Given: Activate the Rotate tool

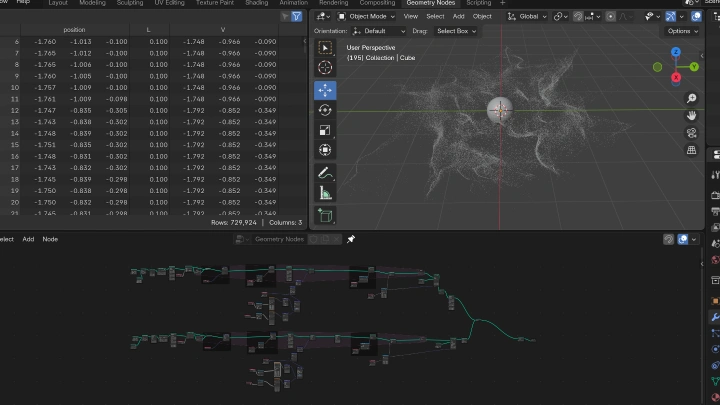Looking at the screenshot, I should coord(325,110).
